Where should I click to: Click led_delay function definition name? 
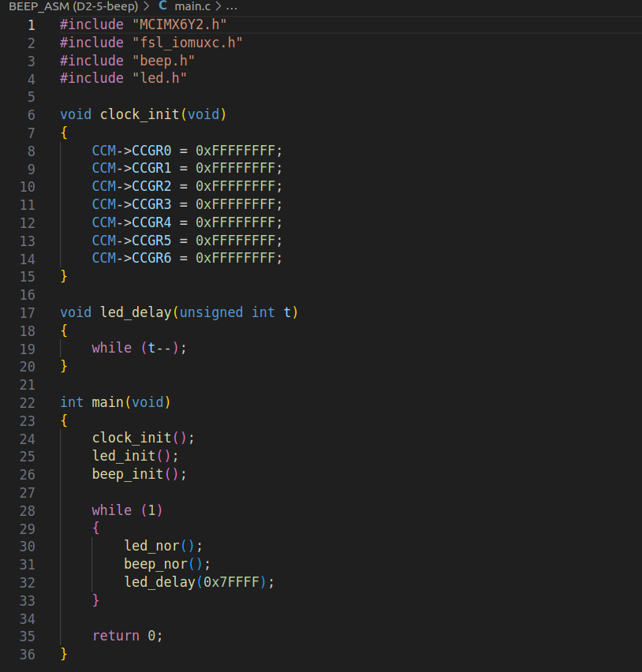(136, 312)
